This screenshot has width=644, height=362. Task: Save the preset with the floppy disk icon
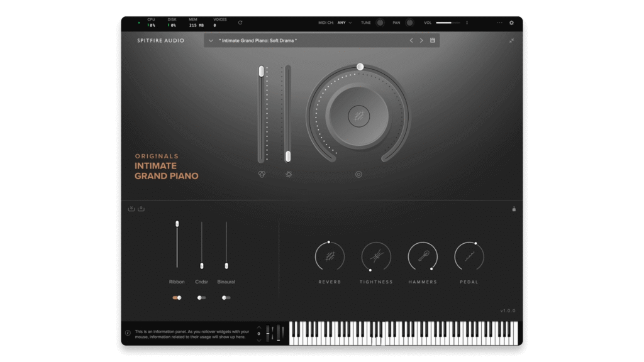[433, 40]
